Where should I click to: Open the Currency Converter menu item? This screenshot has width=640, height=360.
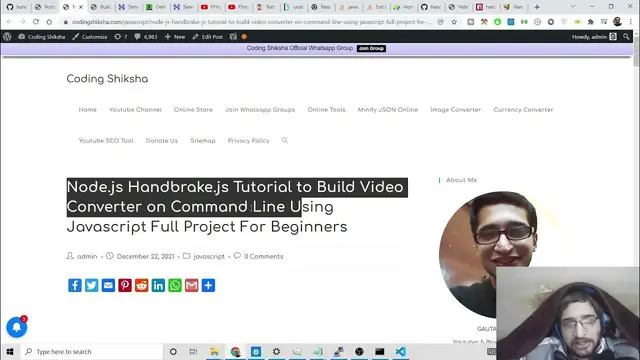coord(523,109)
